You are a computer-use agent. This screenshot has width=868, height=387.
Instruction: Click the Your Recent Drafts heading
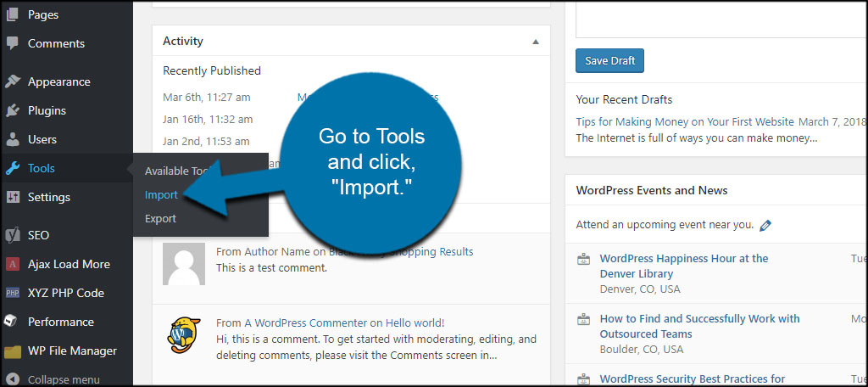pyautogui.click(x=624, y=100)
